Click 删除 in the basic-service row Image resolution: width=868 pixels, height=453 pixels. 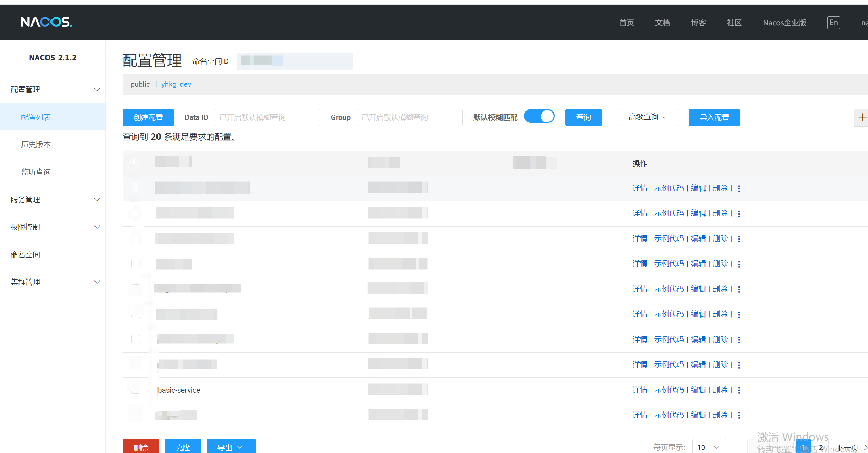(x=720, y=390)
